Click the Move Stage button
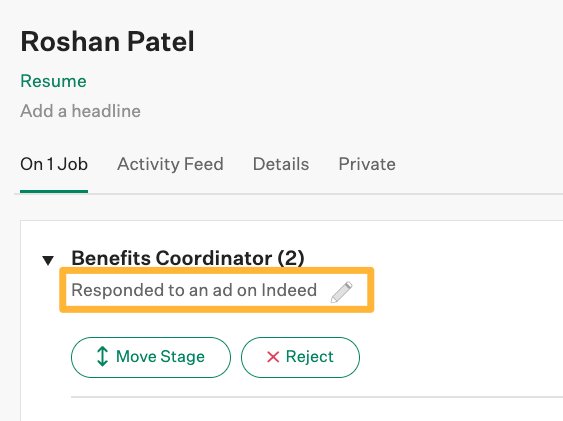 click(x=151, y=357)
